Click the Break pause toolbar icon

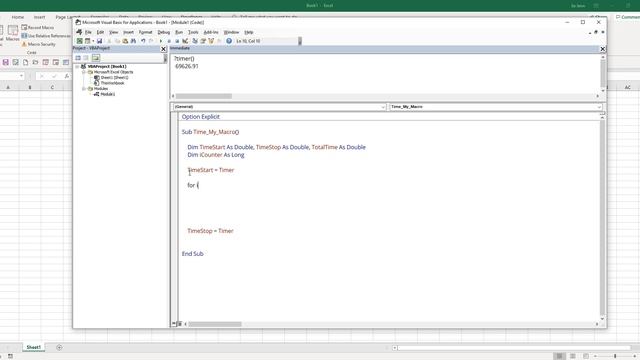[169, 41]
